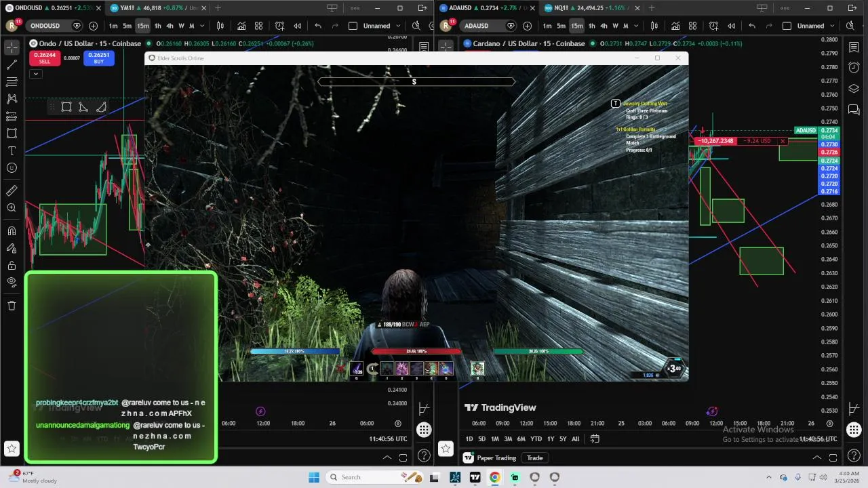868x488 pixels.
Task: Delete drawings with the trash icon
Action: click(x=12, y=306)
